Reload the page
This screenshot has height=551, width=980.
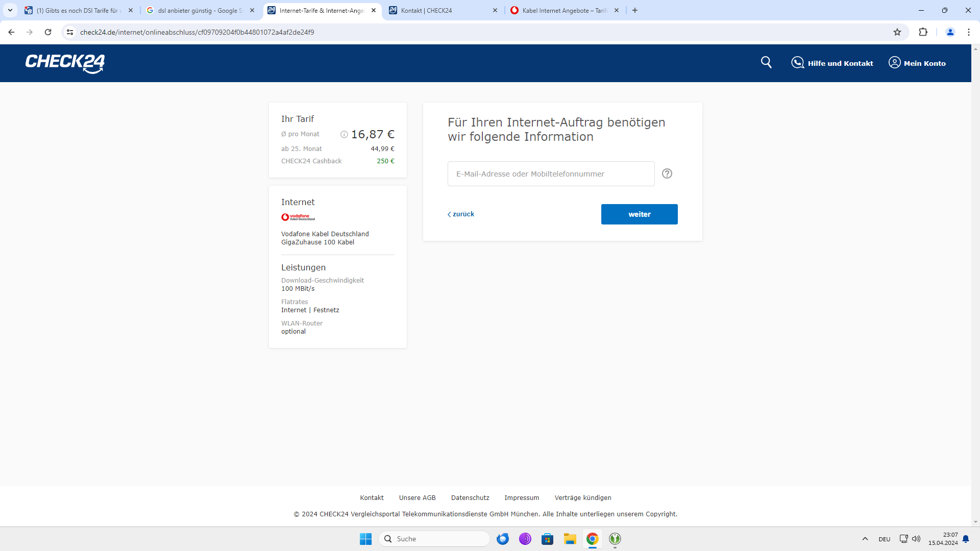tap(48, 32)
